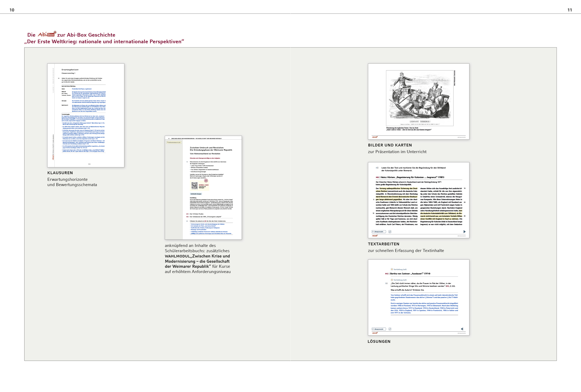
Task: Expand second Vertiefung (eA) above task 3
Action: coord(392,280)
